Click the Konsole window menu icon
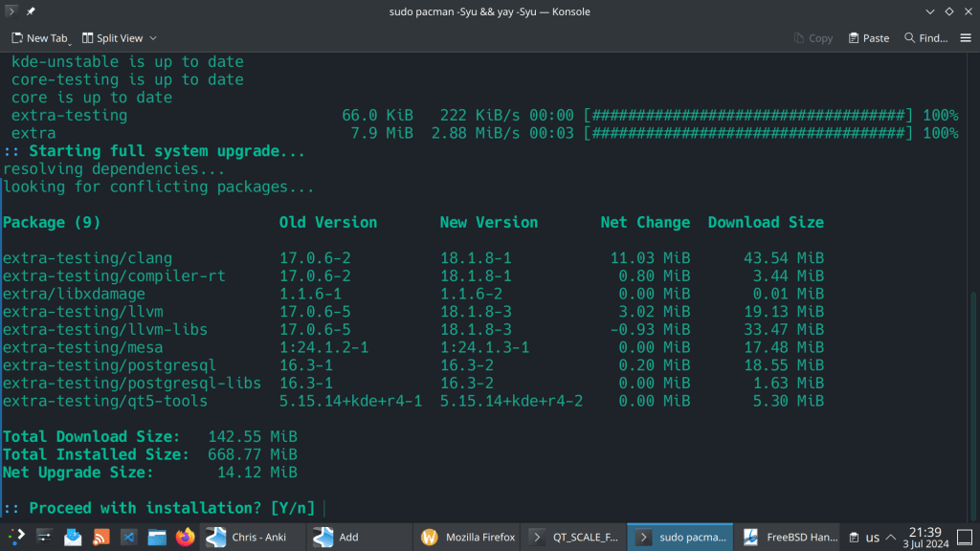This screenshot has width=980, height=551. (11, 11)
